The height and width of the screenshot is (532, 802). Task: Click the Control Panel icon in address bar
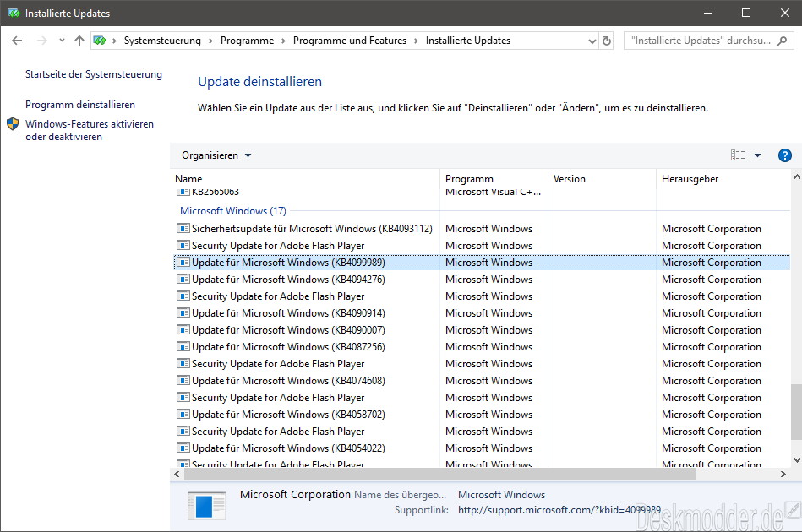pos(100,41)
